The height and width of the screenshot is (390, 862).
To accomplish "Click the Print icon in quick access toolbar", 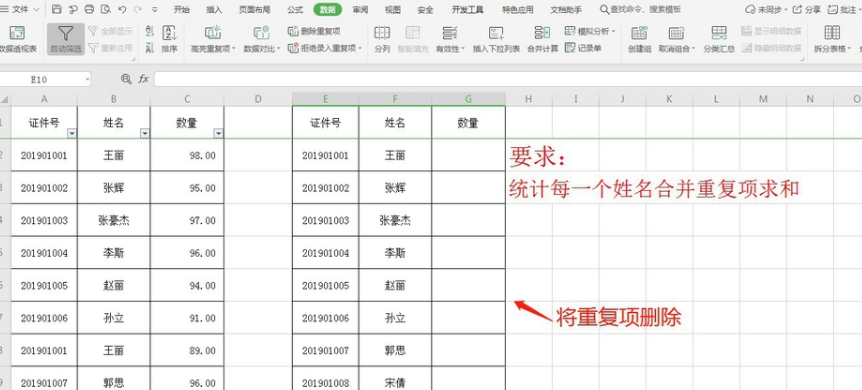I will 89,9.
